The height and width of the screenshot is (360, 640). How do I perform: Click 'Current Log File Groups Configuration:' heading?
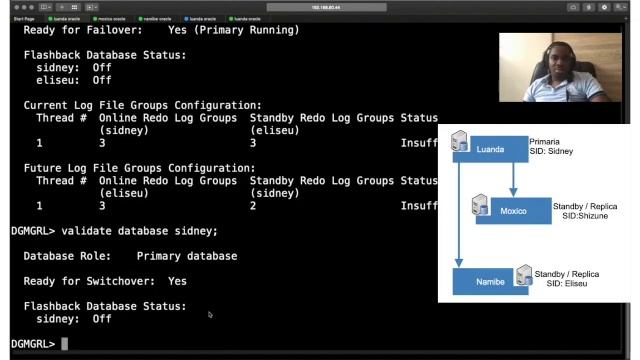pyautogui.click(x=142, y=105)
